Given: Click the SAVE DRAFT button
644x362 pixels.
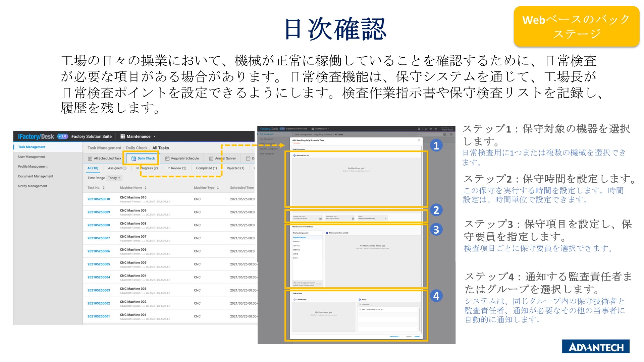Looking at the screenshot, I should pyautogui.click(x=394, y=337).
